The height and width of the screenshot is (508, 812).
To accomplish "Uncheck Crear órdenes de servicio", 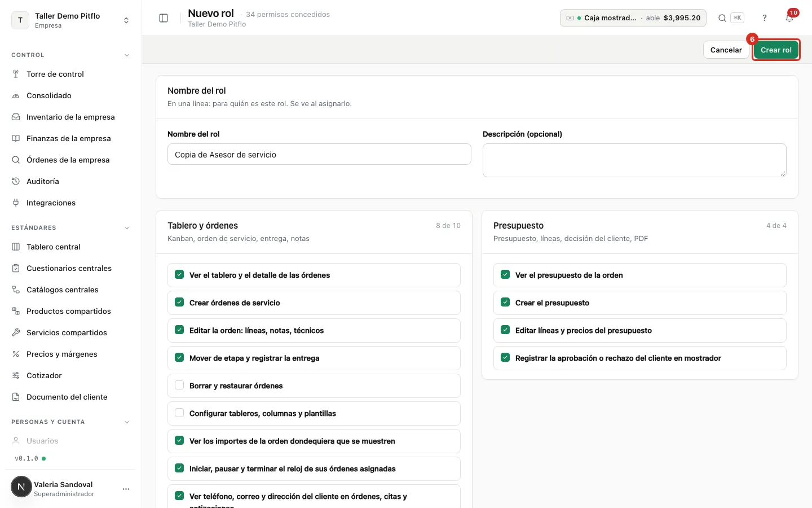I will tap(179, 303).
